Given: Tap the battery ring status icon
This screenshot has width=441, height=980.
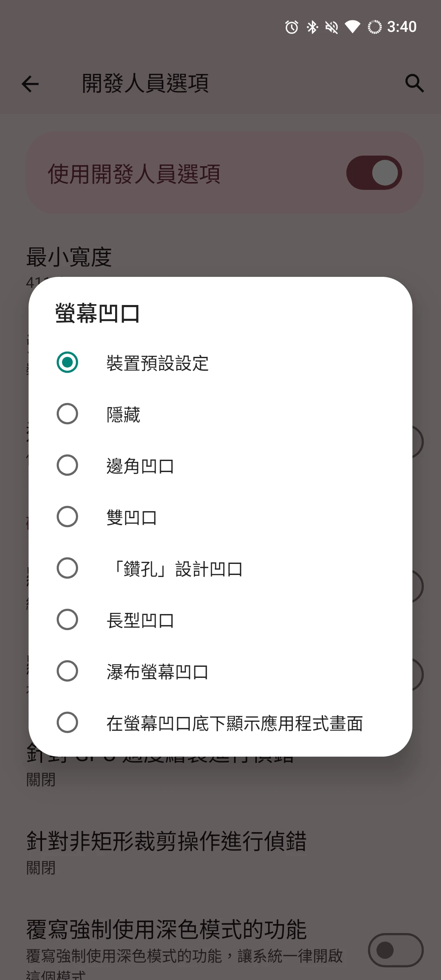Looking at the screenshot, I should [374, 27].
